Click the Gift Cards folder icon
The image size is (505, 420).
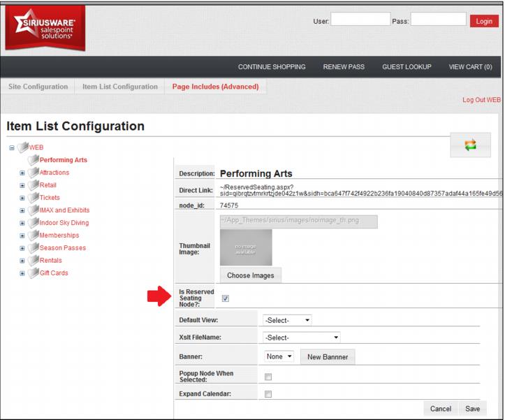click(x=33, y=273)
